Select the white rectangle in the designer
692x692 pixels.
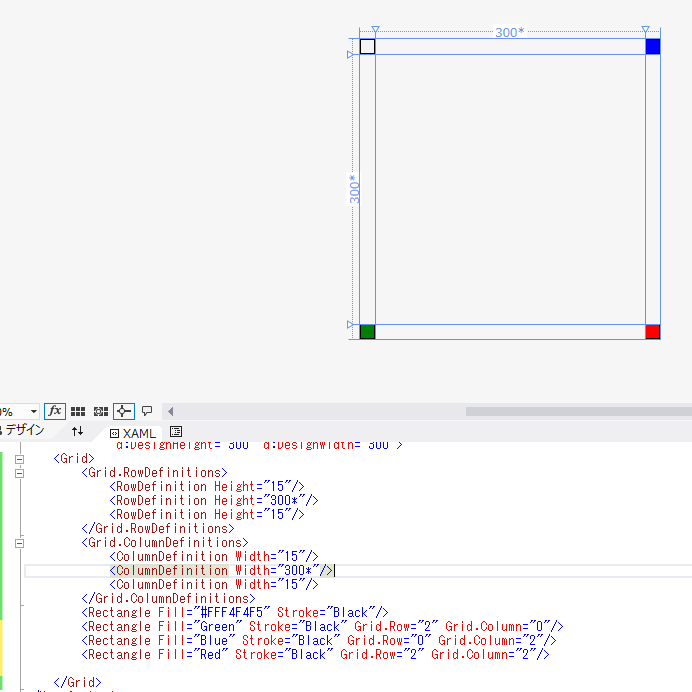tap(367, 46)
